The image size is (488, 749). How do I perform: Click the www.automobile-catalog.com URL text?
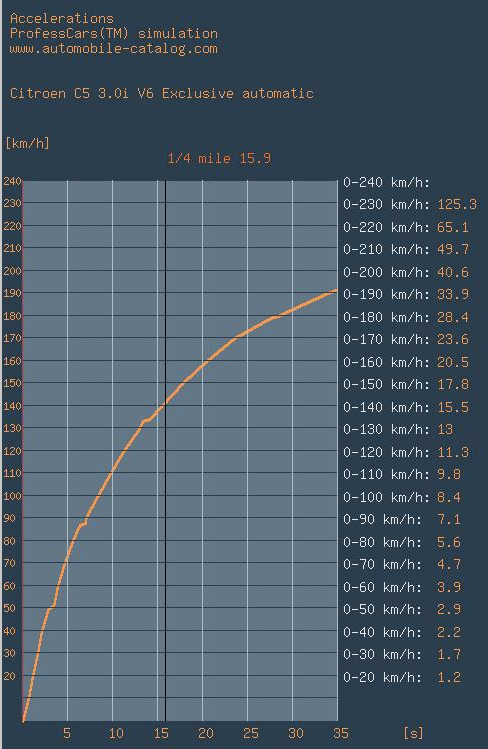point(114,49)
